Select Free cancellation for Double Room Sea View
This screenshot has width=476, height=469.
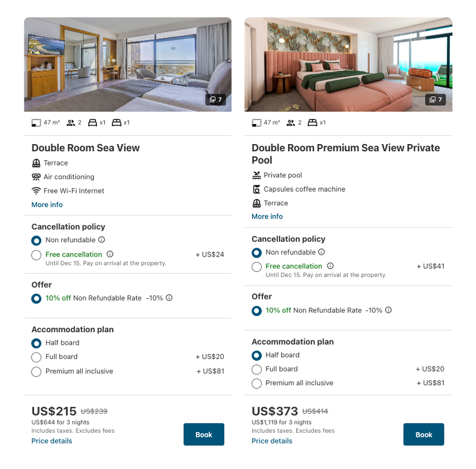tap(36, 255)
